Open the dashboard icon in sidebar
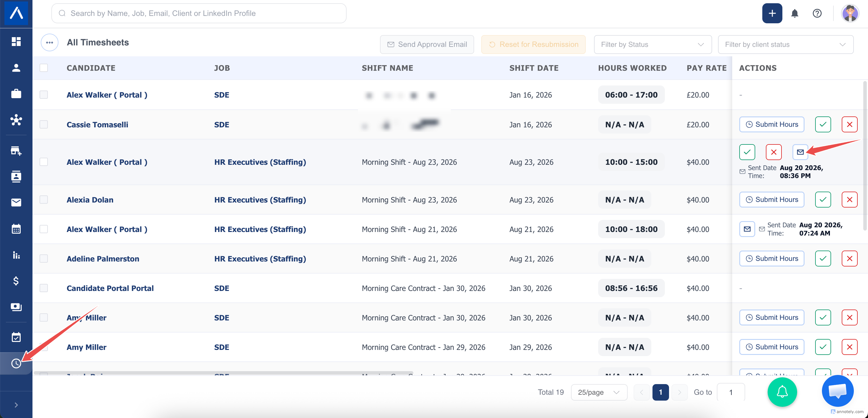This screenshot has height=418, width=868. click(x=16, y=42)
